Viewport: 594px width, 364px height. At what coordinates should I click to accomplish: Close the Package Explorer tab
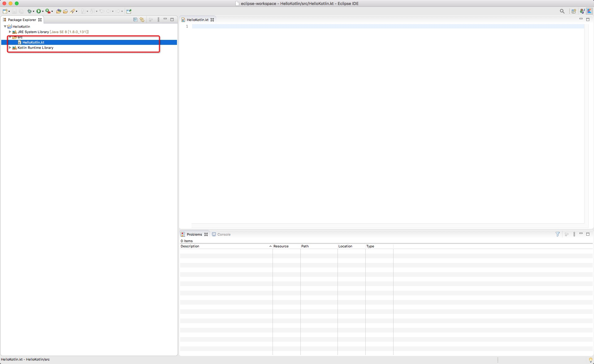(40, 20)
